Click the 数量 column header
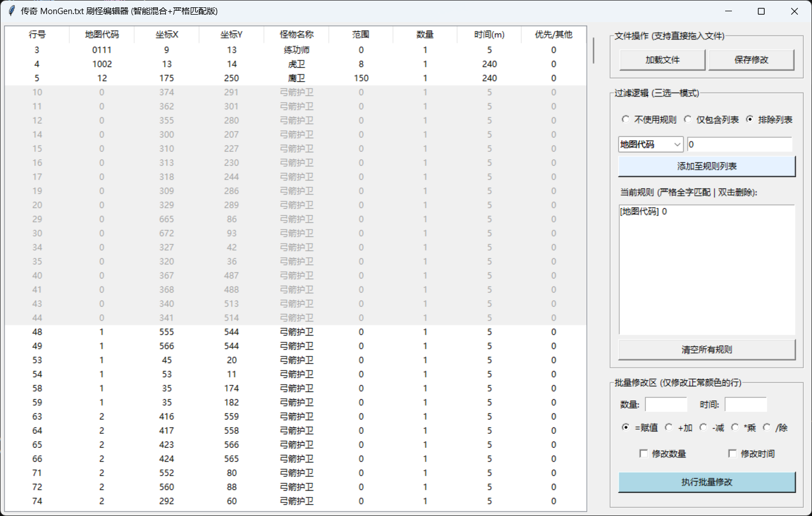 pos(425,34)
